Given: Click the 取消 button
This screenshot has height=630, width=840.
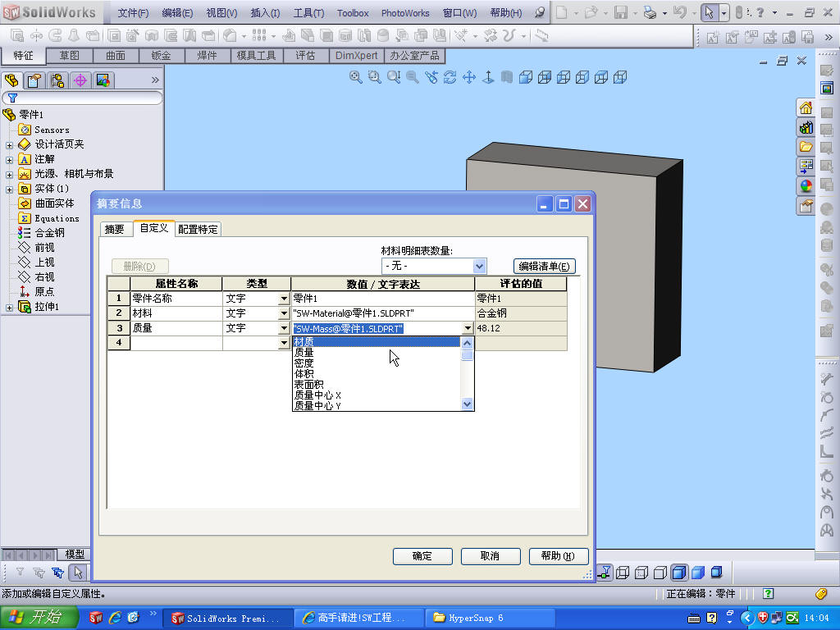Looking at the screenshot, I should coord(491,556).
